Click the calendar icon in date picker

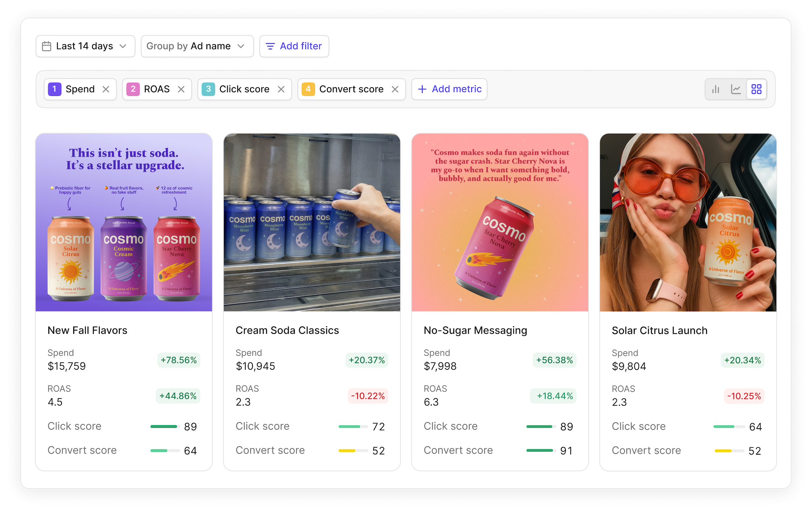coord(47,46)
